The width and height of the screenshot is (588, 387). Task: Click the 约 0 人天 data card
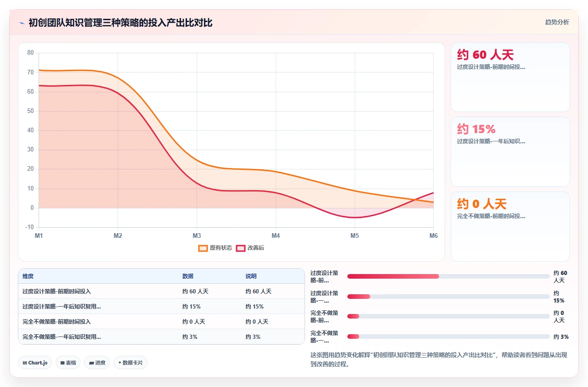coord(510,226)
